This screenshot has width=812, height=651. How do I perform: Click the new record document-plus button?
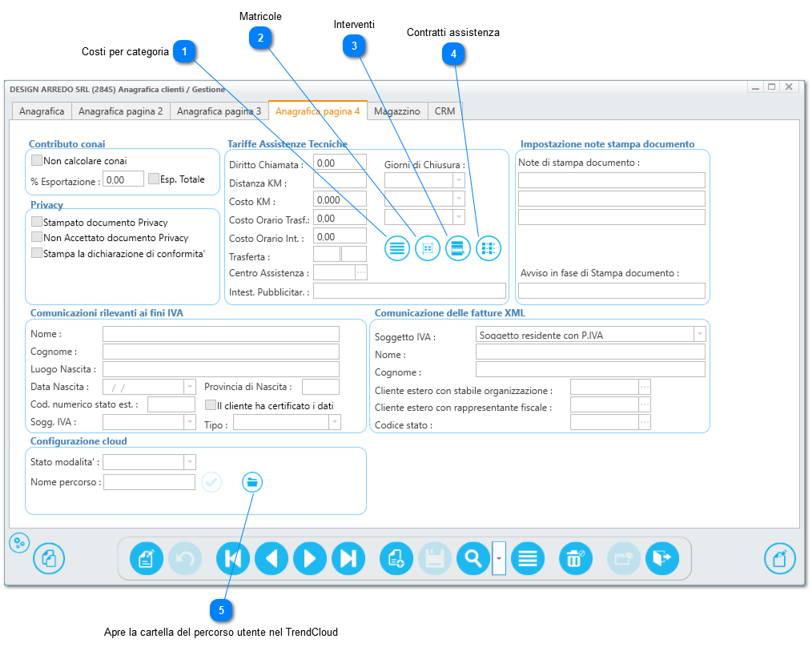click(396, 559)
